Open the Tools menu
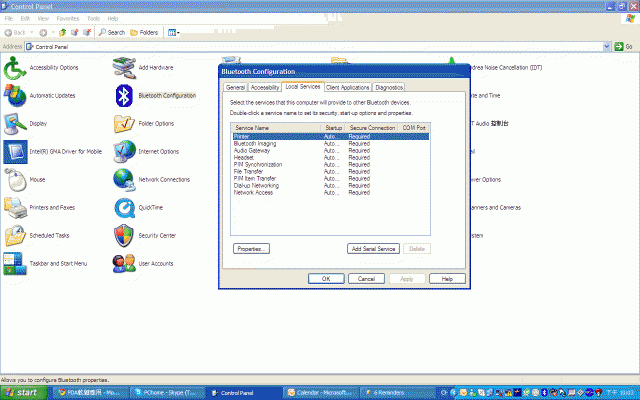The height and width of the screenshot is (400, 640). pyautogui.click(x=93, y=18)
